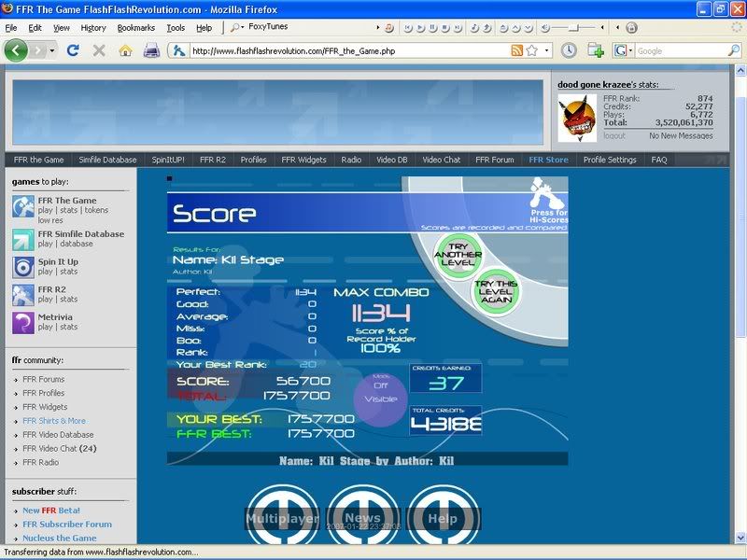Open the FFR Forums community link
This screenshot has height=560, width=747.
44,380
